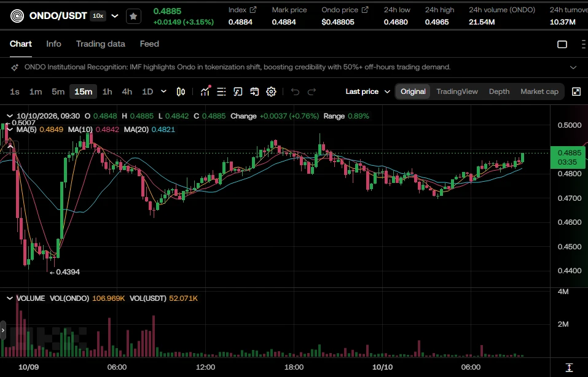Go to the Feed tab

pyautogui.click(x=149, y=44)
